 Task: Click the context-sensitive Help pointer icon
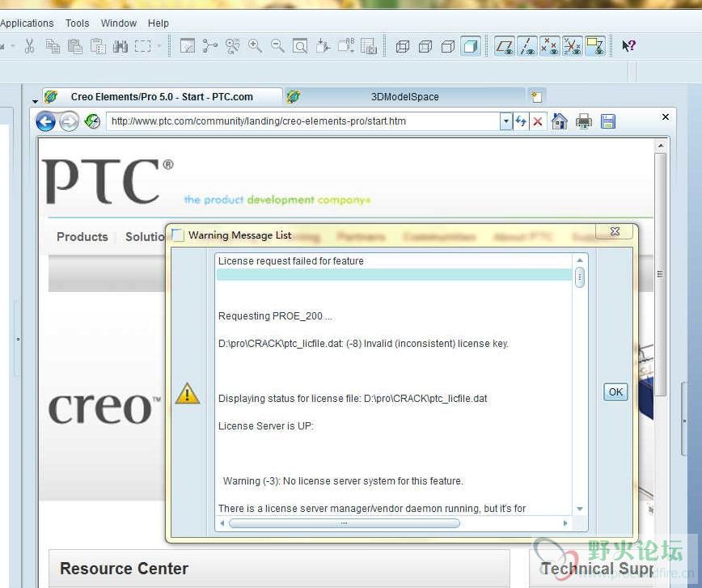pos(628,45)
